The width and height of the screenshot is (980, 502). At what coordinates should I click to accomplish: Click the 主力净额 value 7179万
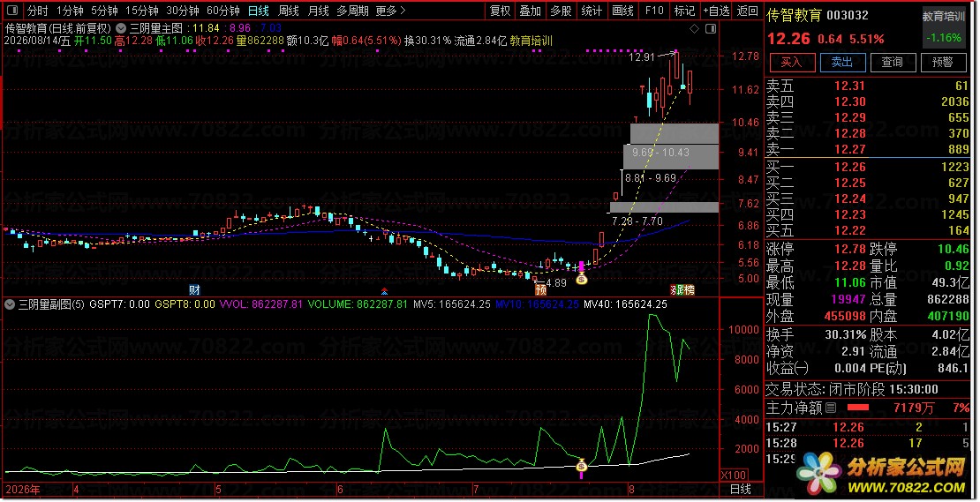pos(915,408)
